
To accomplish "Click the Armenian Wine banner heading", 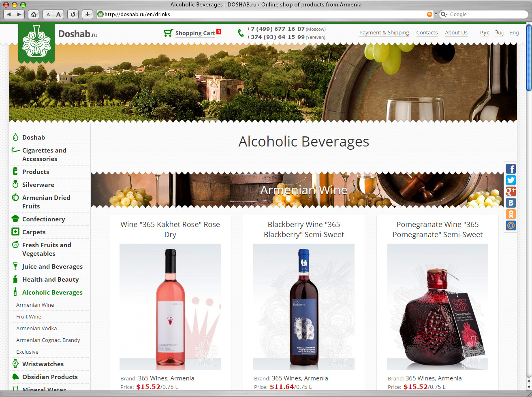I will pos(304,190).
